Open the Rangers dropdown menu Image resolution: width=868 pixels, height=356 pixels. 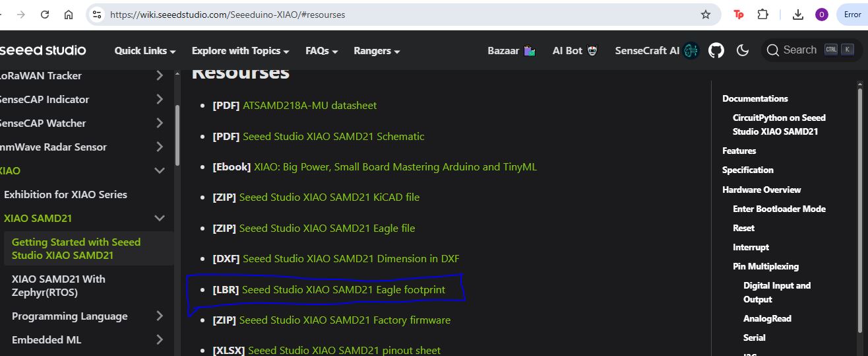(x=377, y=51)
